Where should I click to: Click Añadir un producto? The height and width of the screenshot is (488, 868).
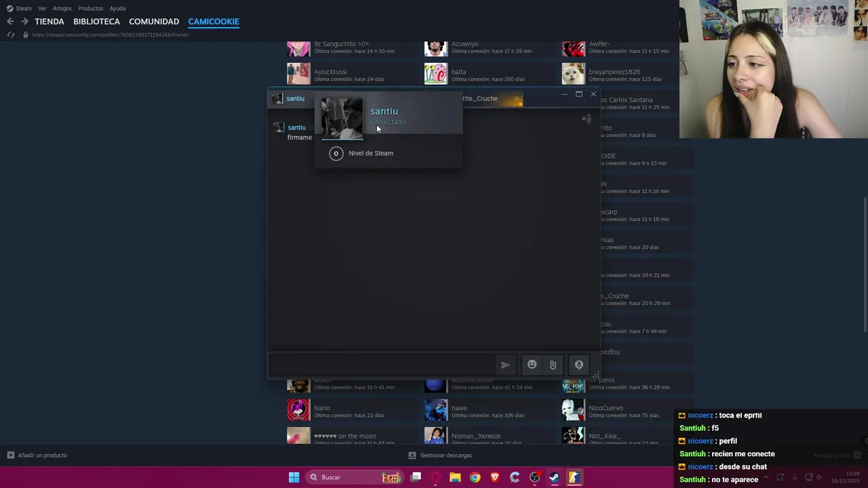pyautogui.click(x=37, y=455)
